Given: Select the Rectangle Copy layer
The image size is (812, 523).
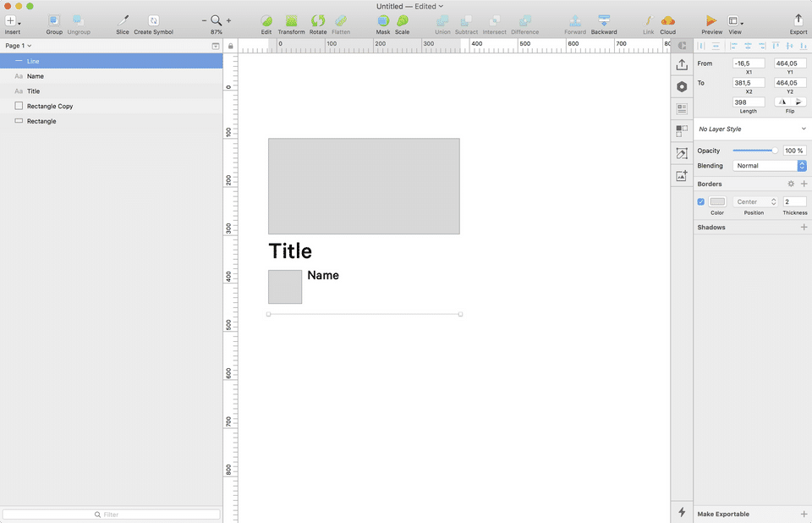Looking at the screenshot, I should point(112,106).
